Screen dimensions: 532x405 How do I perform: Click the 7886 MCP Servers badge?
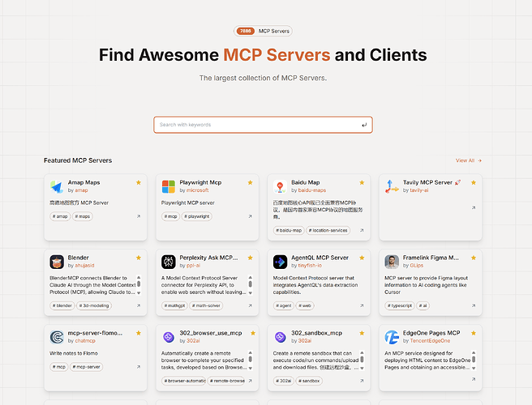(x=263, y=31)
